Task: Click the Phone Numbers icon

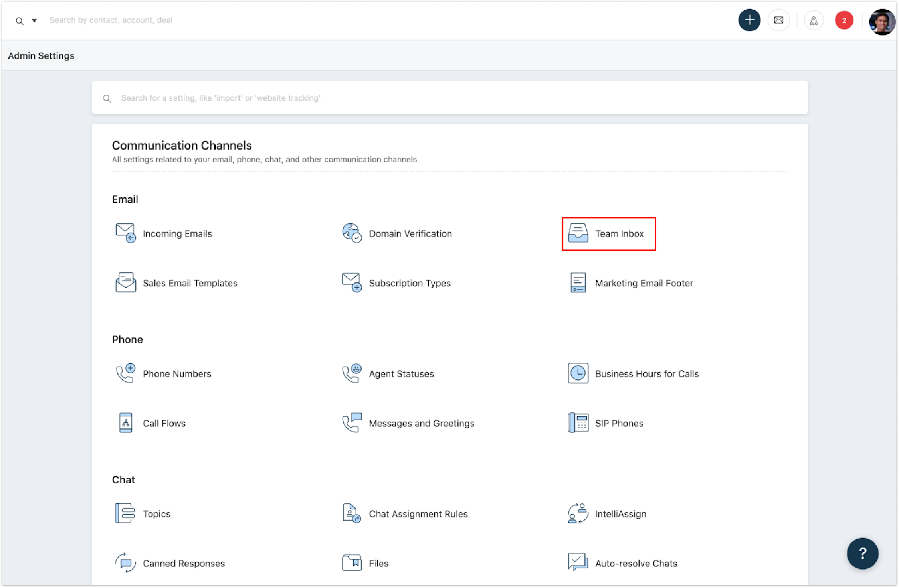Action: click(x=125, y=373)
